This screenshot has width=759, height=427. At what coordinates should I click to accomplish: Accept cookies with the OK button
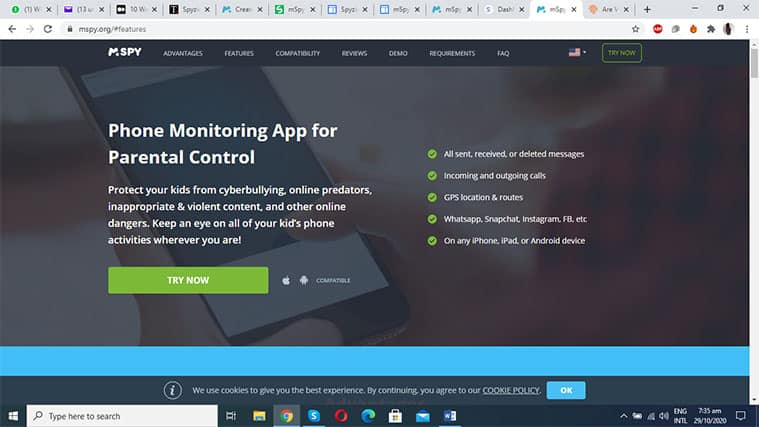coord(566,390)
